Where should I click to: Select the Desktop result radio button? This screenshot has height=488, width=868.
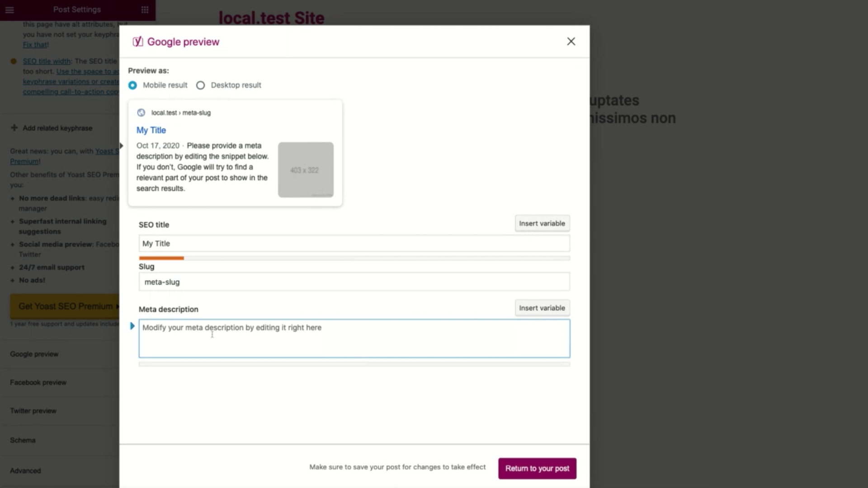[x=200, y=85]
